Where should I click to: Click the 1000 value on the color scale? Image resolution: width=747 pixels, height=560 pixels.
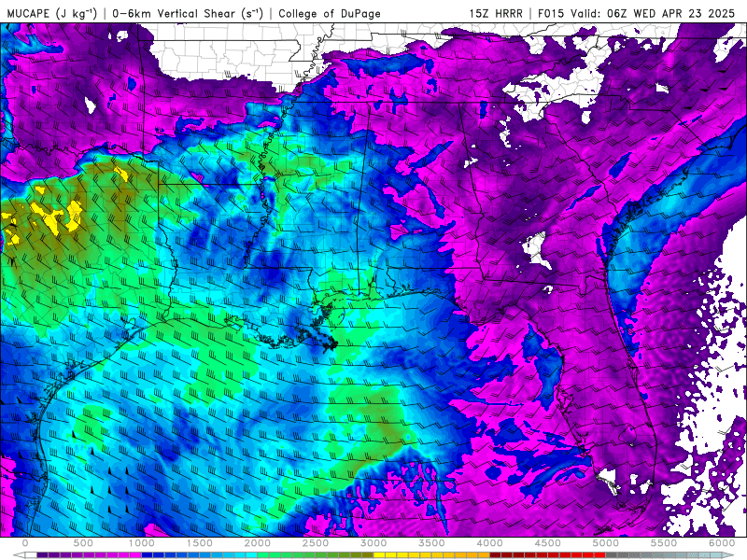(x=142, y=543)
